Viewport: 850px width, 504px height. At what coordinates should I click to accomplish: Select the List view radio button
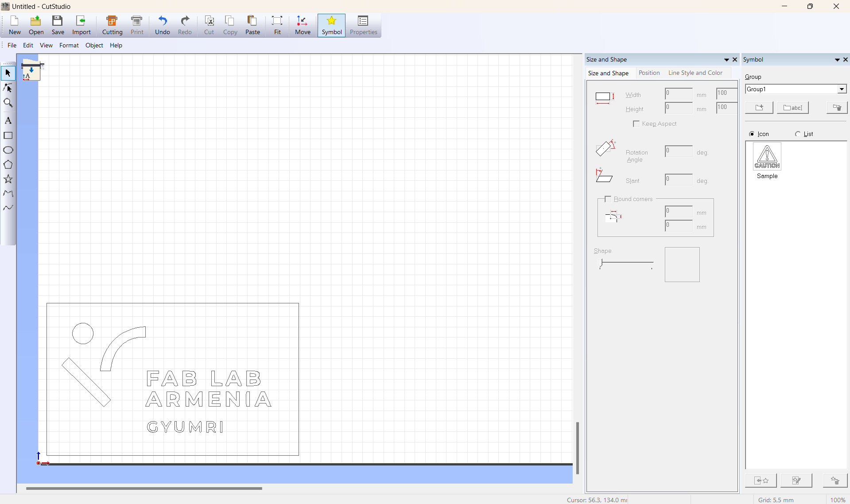(798, 134)
